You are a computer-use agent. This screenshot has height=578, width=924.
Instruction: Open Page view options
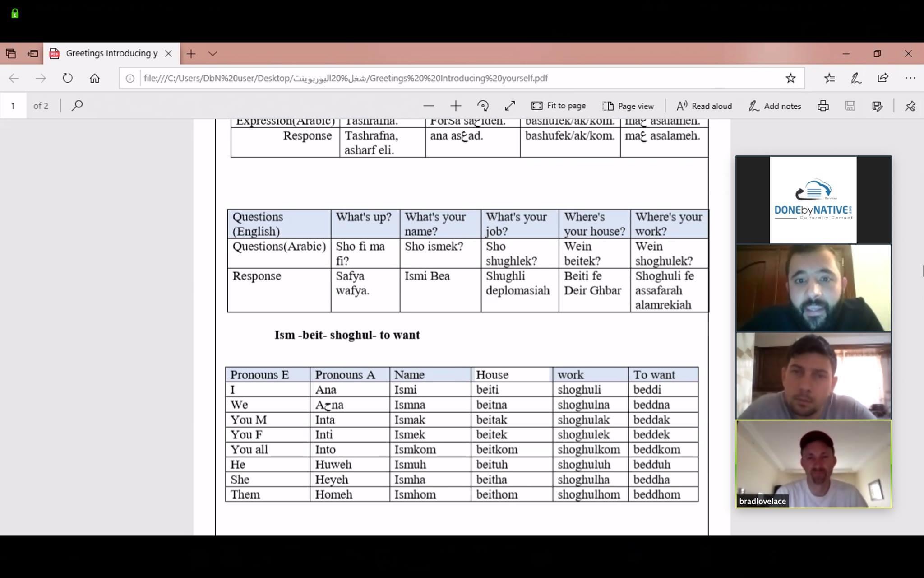[x=628, y=106]
